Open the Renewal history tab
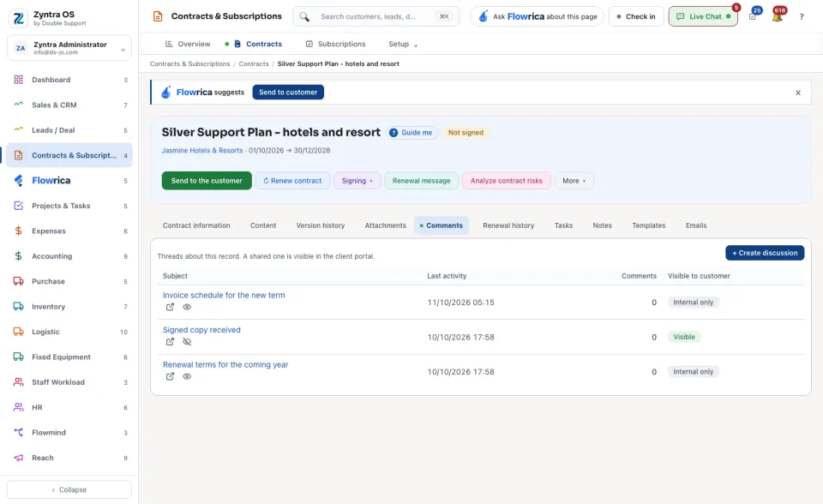This screenshot has height=504, width=823. tap(508, 225)
